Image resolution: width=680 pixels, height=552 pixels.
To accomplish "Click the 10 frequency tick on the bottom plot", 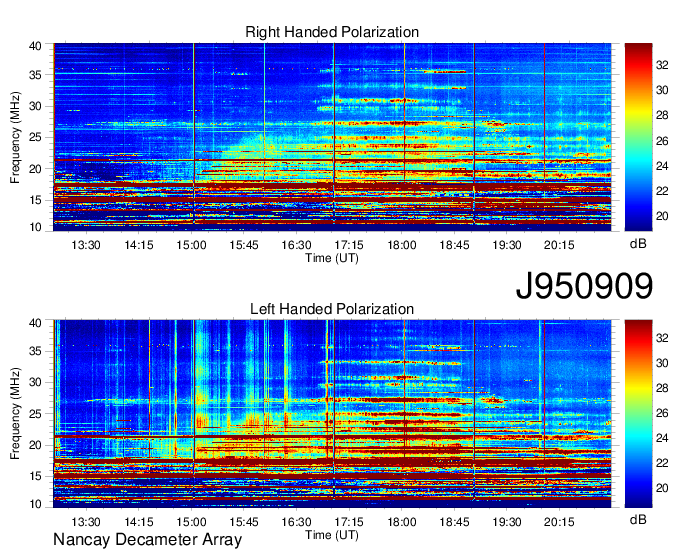I will (35, 504).
